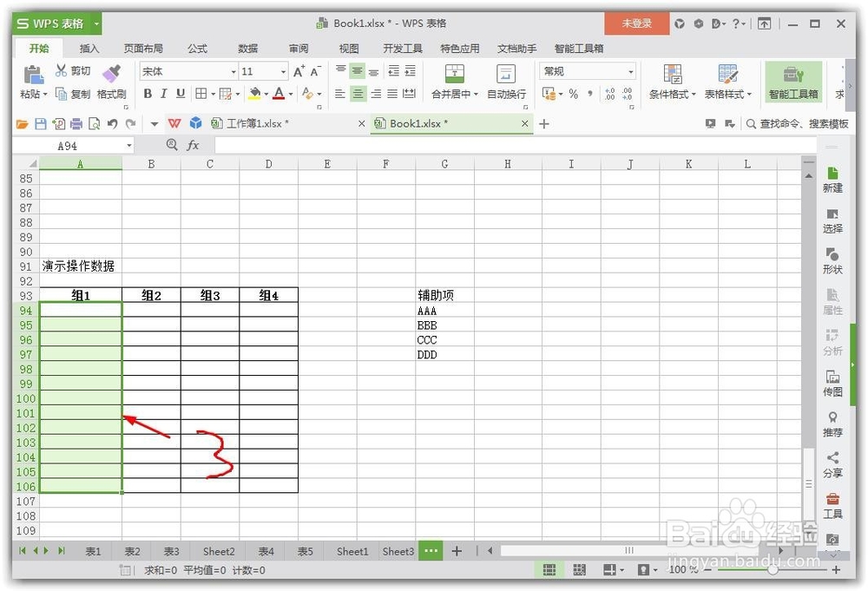Toggle bold formatting
Viewport: 868px width, 591px height.
pyautogui.click(x=148, y=94)
